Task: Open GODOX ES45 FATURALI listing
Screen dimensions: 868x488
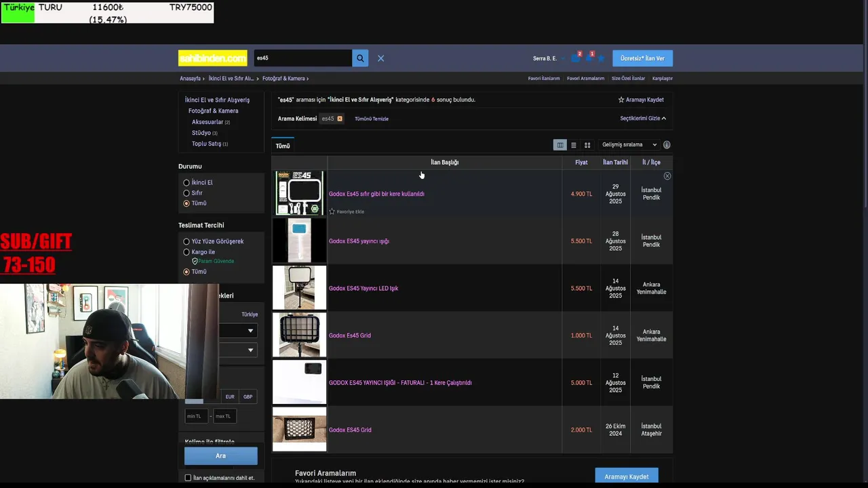Action: click(x=400, y=383)
